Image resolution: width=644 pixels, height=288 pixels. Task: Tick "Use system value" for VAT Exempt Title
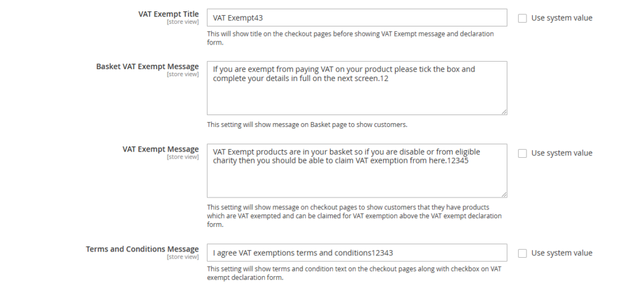tap(522, 18)
